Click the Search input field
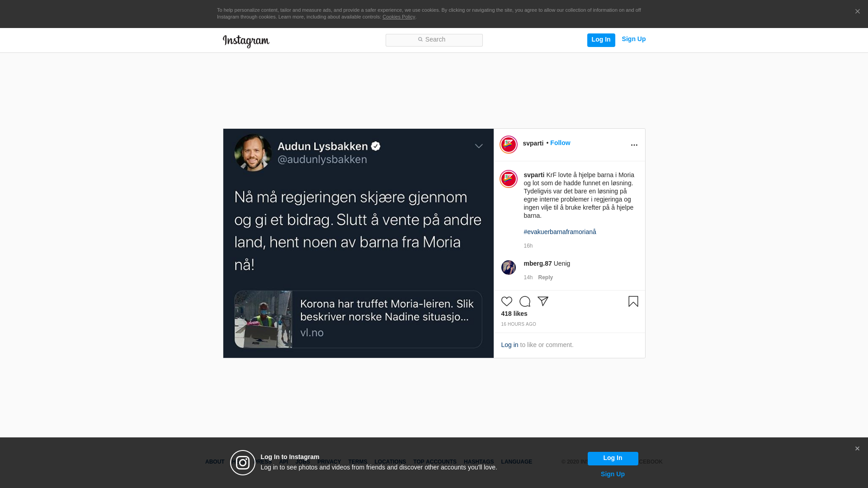 click(x=434, y=40)
